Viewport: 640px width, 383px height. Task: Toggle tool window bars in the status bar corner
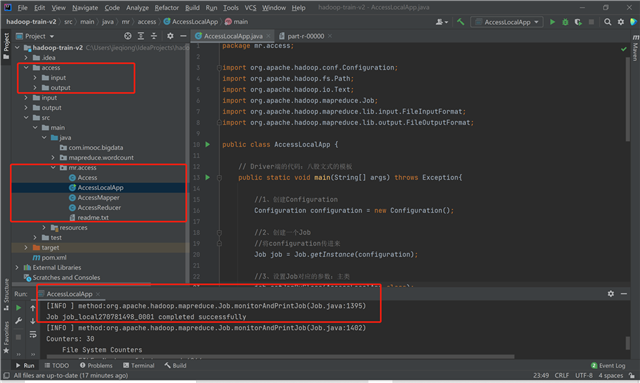tap(6, 375)
